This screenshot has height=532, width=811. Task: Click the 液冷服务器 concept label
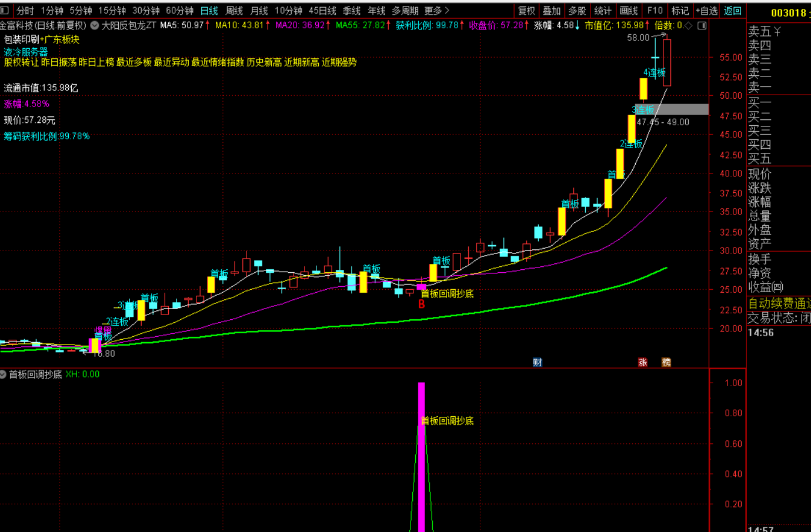(26, 52)
